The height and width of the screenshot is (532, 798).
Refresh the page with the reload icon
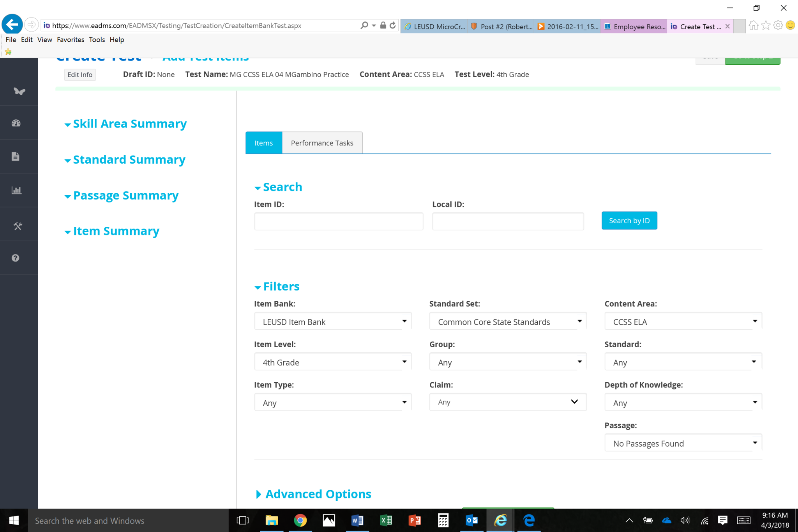pyautogui.click(x=393, y=25)
